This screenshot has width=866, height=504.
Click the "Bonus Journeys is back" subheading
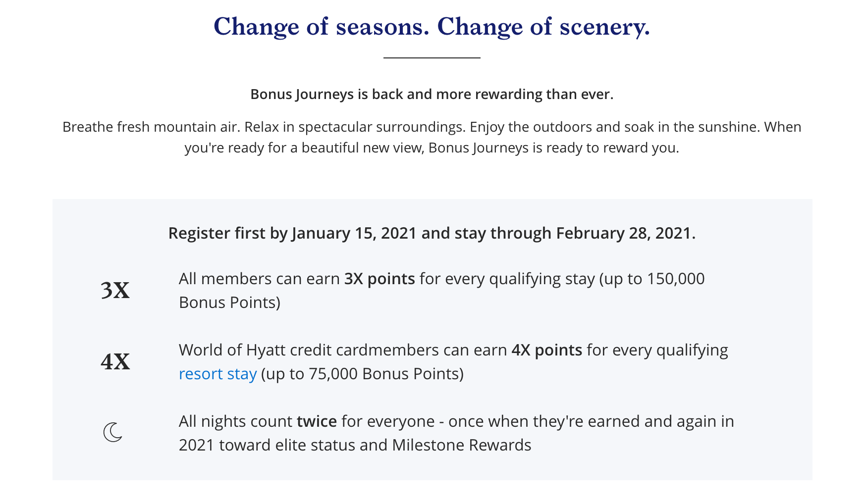(432, 94)
